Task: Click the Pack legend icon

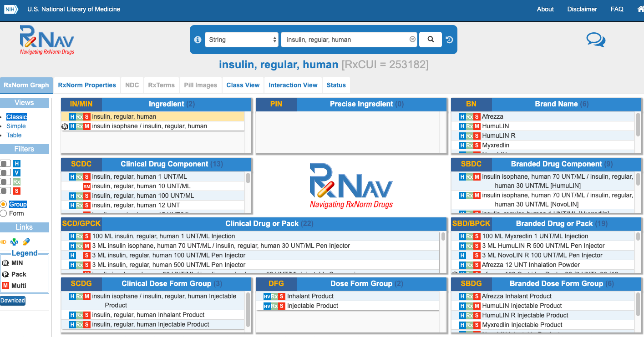Action: pyautogui.click(x=5, y=274)
